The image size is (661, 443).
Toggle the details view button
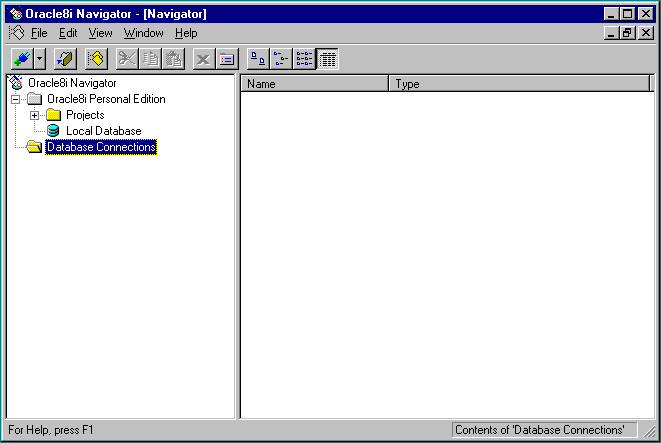coord(328,59)
